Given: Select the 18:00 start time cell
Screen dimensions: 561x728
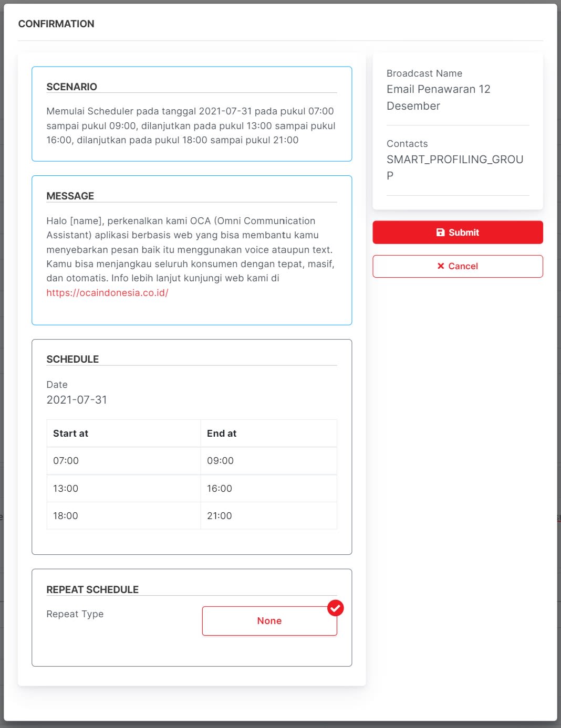Looking at the screenshot, I should 66,516.
